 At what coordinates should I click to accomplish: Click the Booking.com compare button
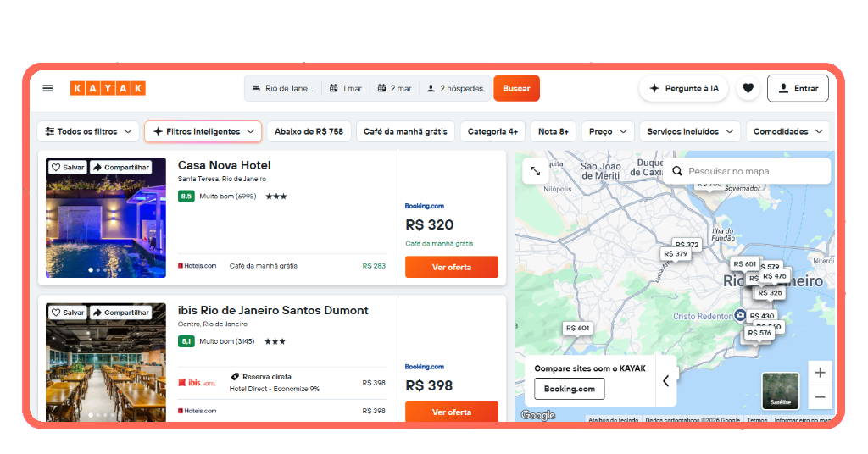coord(570,389)
